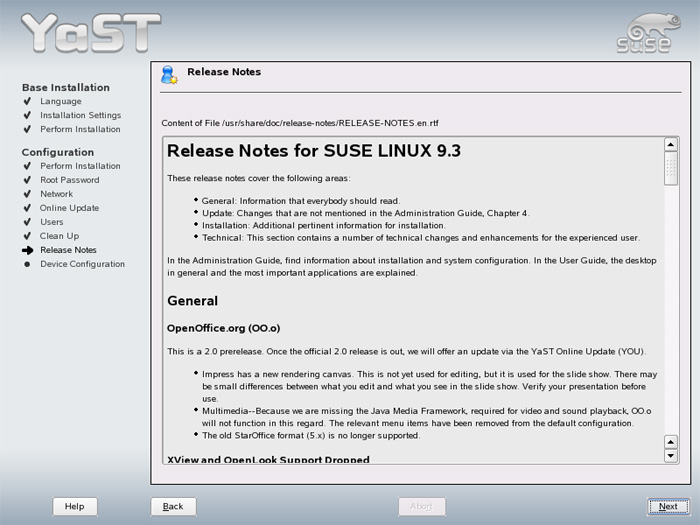Viewport: 700px width, 525px height.
Task: Click the OpenOffice.org (OO.o) subheading
Action: point(224,329)
